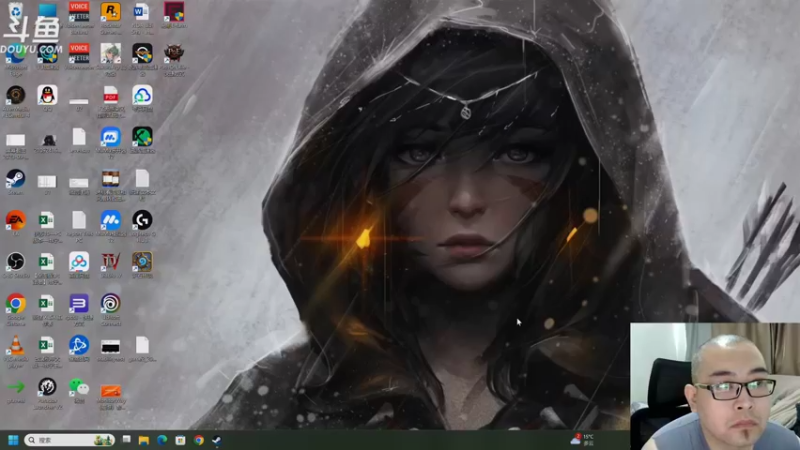Open the Recycle Bin desktop icon
This screenshot has width=800, height=450.
pyautogui.click(x=15, y=11)
